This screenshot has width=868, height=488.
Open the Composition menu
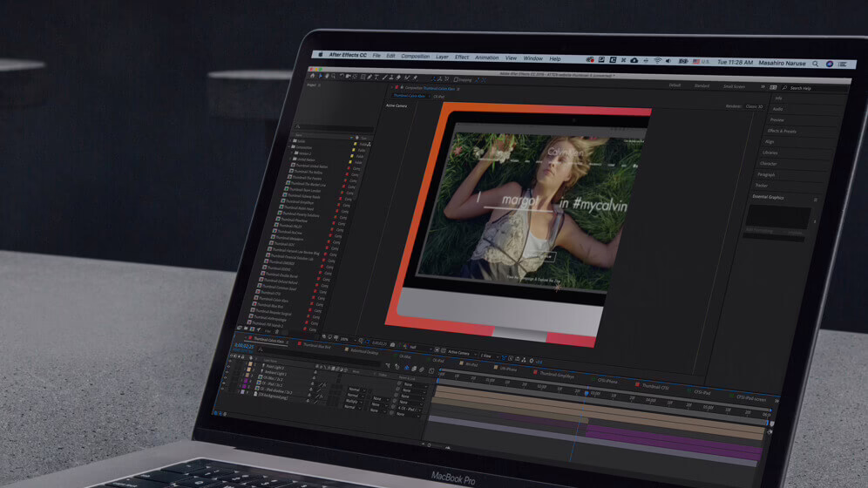(415, 56)
